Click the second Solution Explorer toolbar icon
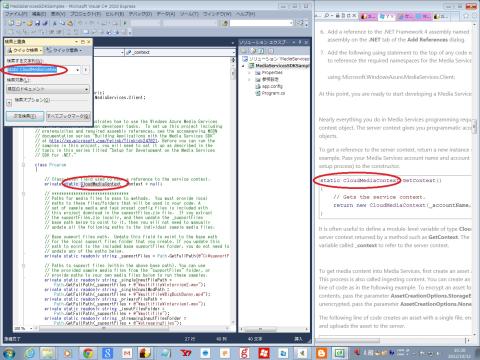 click(254, 51)
